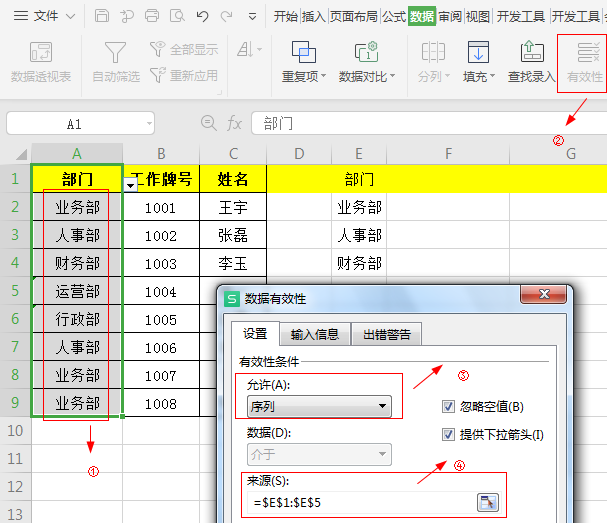This screenshot has height=523, width=607.
Task: Click the 查找录入 lookup entry icon
Action: pos(531,53)
